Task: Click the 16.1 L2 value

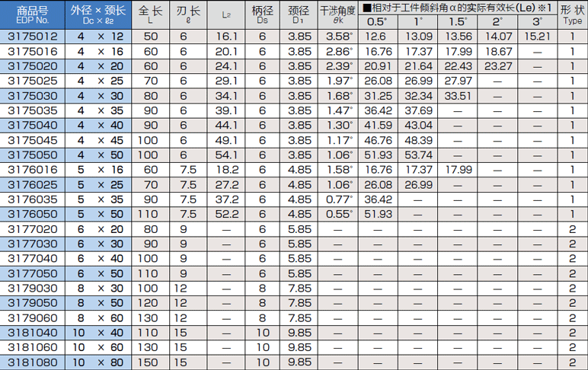Action: [x=227, y=37]
